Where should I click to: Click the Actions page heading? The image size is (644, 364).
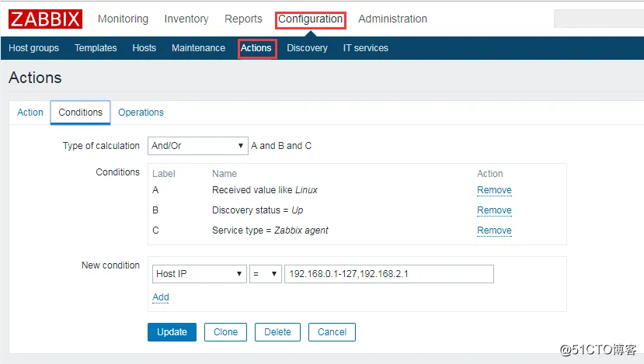pyautogui.click(x=35, y=78)
